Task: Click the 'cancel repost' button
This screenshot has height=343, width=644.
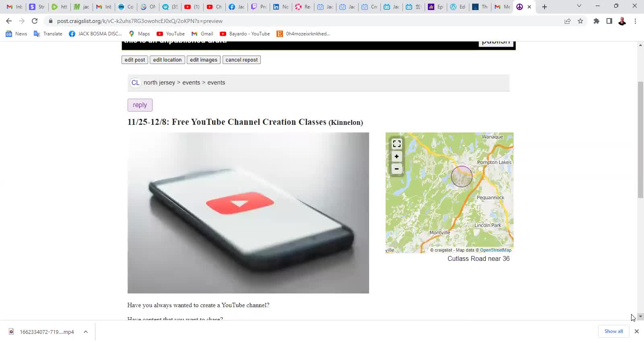Action: tap(242, 60)
